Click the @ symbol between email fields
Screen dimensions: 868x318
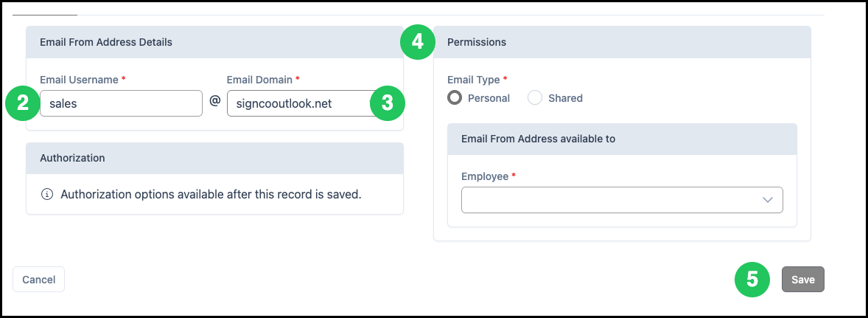(x=214, y=101)
